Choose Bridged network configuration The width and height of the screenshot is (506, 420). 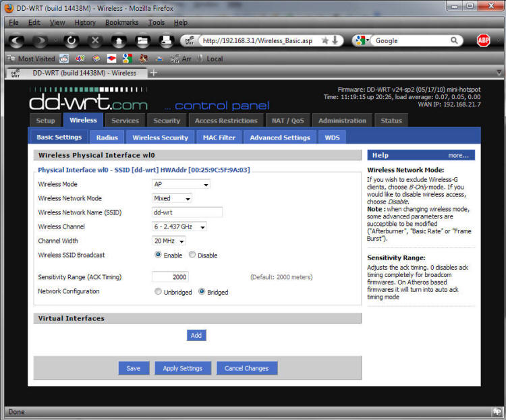click(202, 291)
